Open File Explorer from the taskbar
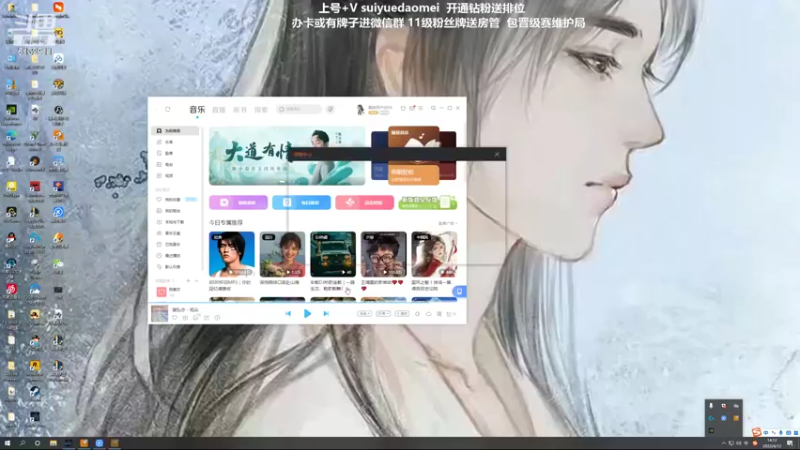Image resolution: width=800 pixels, height=450 pixels. coord(53,443)
